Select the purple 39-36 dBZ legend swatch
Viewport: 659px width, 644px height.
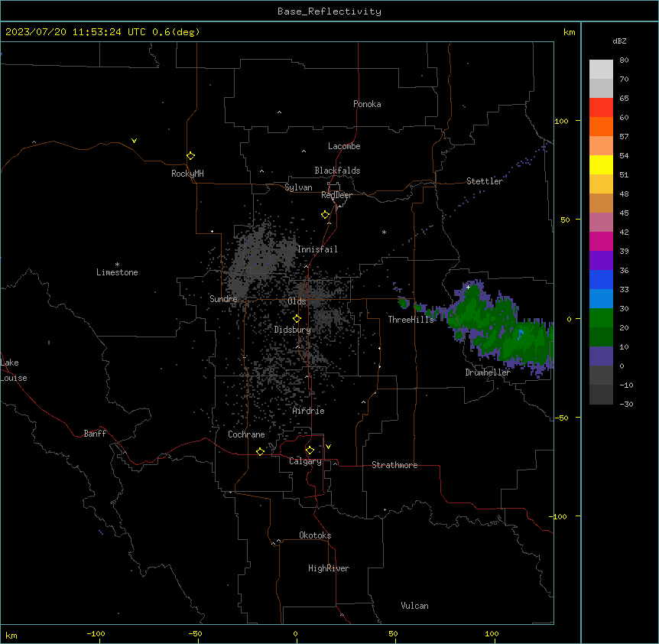click(601, 261)
